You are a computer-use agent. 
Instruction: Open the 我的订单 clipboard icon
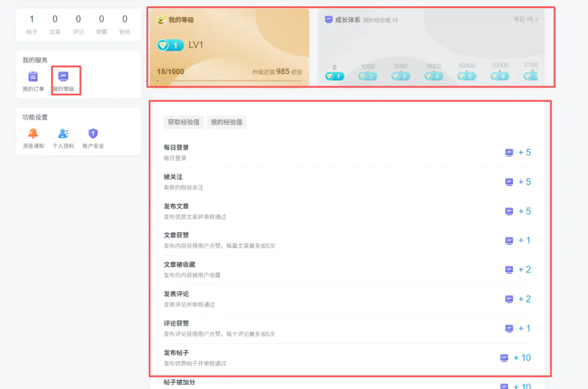coord(33,75)
